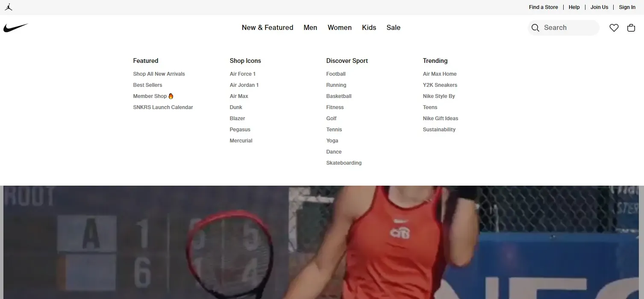Open favorites with the heart icon
The height and width of the screenshot is (299, 644).
tap(614, 28)
